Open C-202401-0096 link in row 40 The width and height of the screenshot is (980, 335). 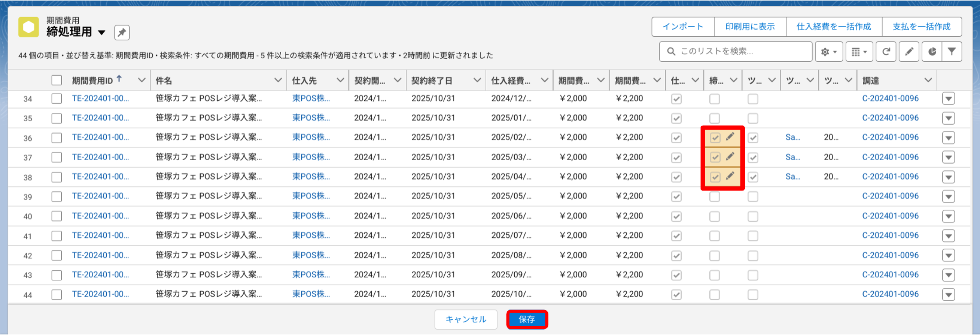(x=890, y=216)
